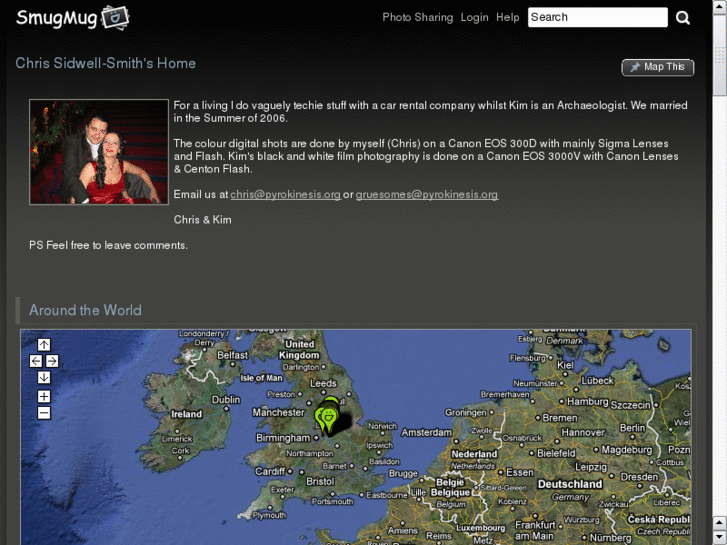727x545 pixels.
Task: Zoom out the map with minus
Action: click(44, 413)
